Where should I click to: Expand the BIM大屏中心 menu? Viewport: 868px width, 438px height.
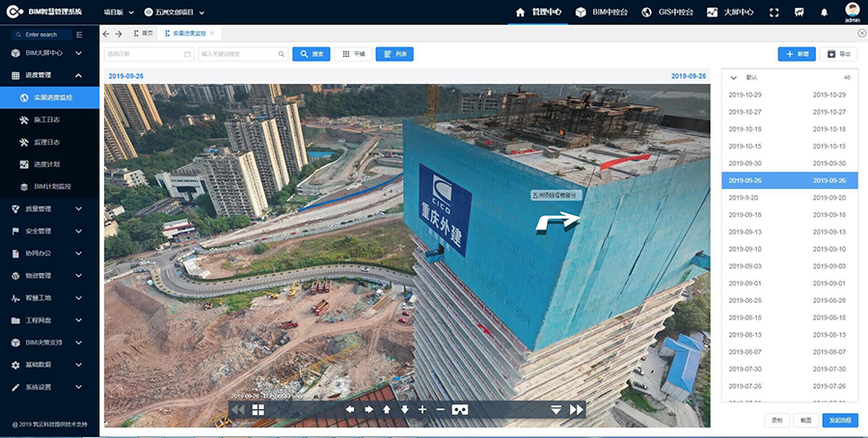49,53
